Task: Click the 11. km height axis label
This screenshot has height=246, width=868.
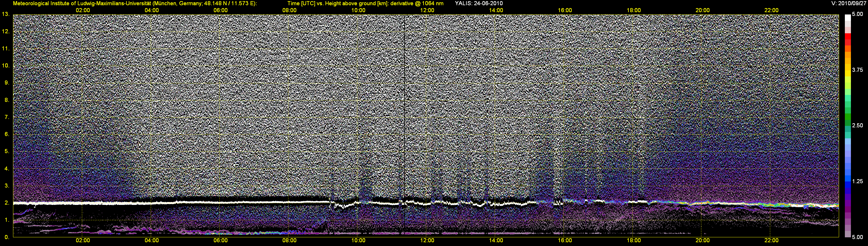Action: (5, 49)
